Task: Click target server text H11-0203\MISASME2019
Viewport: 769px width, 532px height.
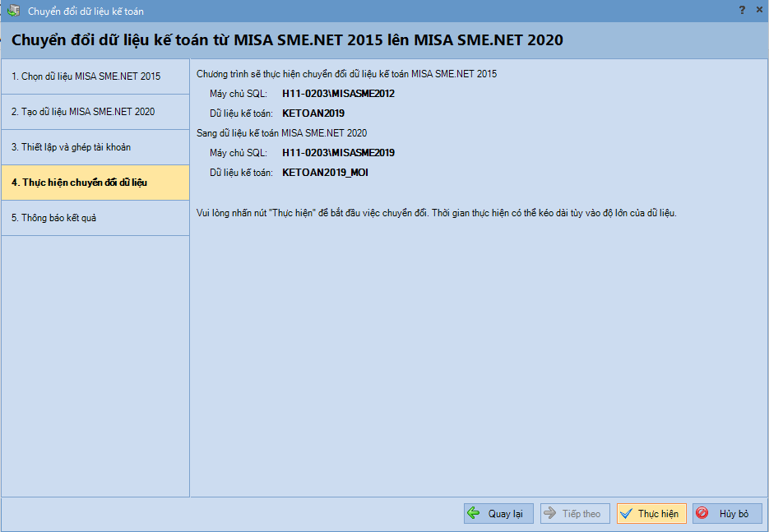Action: (x=338, y=153)
